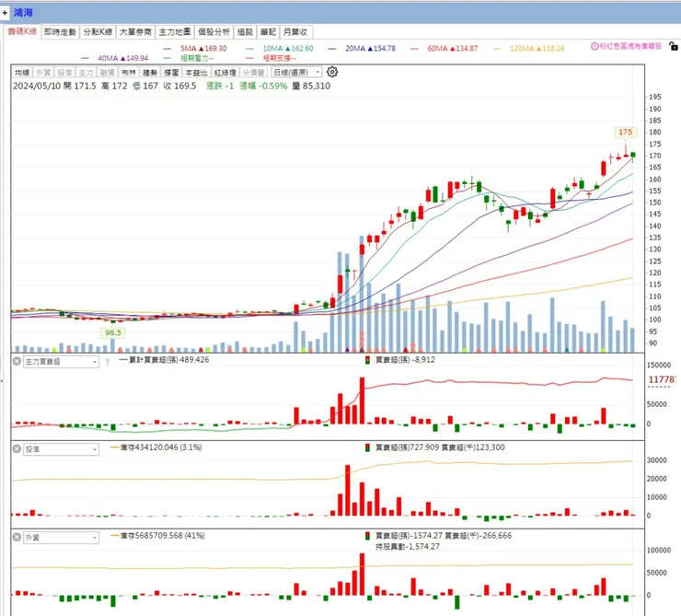Click the 40MA 149.94 legend
Image resolution: width=681 pixels, height=616 pixels.
115,58
